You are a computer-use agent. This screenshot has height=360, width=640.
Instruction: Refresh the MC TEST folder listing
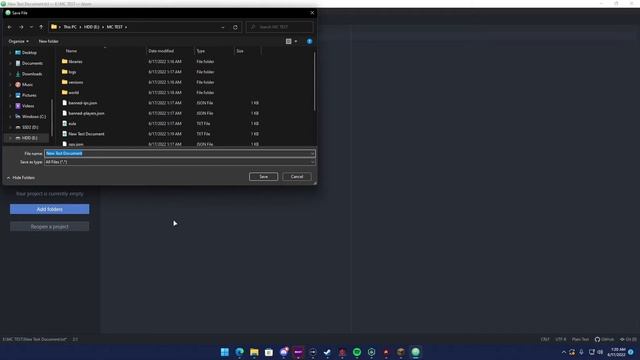click(235, 27)
